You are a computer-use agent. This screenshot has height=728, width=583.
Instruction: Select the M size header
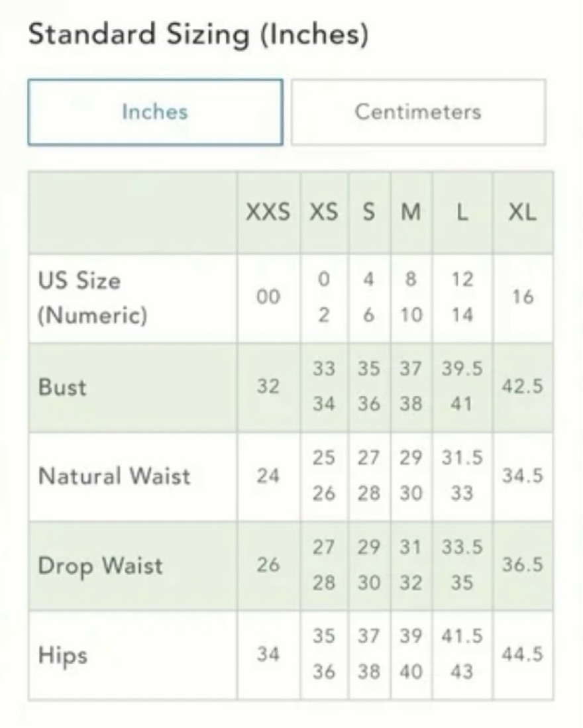tap(411, 213)
